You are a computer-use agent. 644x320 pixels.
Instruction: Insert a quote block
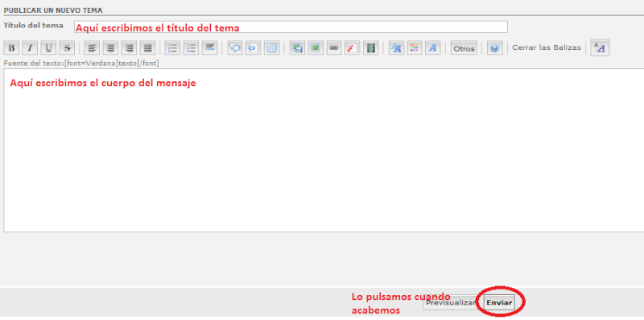(235, 48)
